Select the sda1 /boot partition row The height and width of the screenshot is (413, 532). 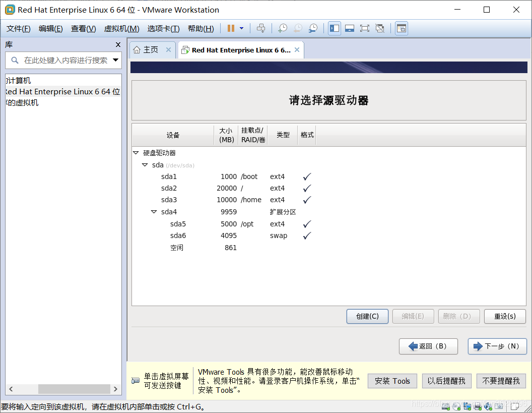pos(328,176)
